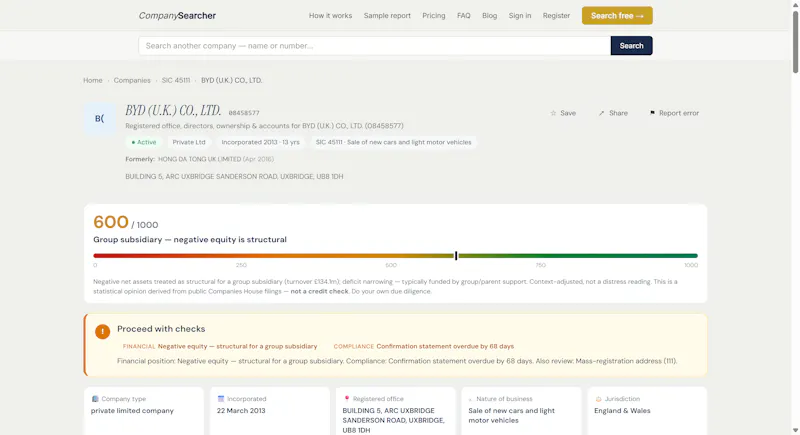Click Sign in

click(x=519, y=16)
